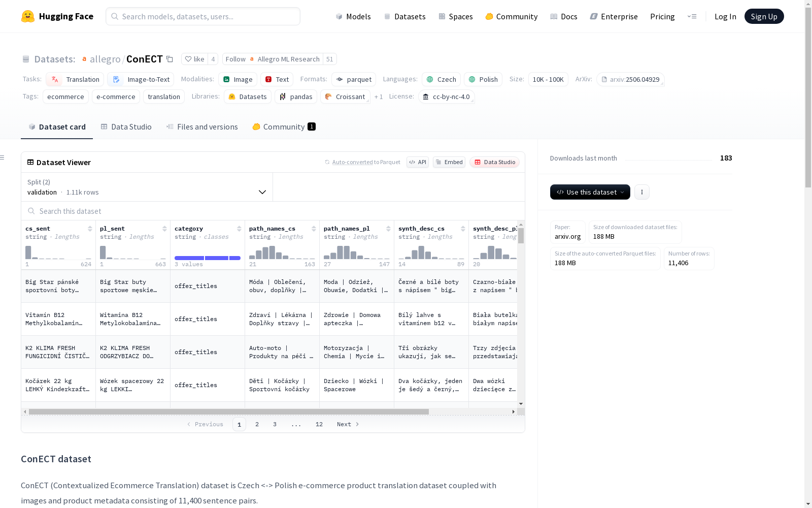
Task: Click the Embed button
Action: 449,162
